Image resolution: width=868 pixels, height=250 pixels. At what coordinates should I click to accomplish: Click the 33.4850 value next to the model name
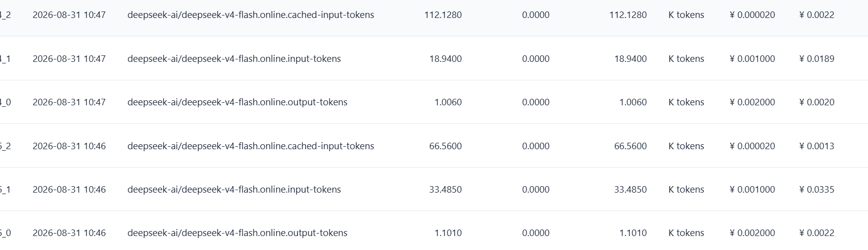445,190
